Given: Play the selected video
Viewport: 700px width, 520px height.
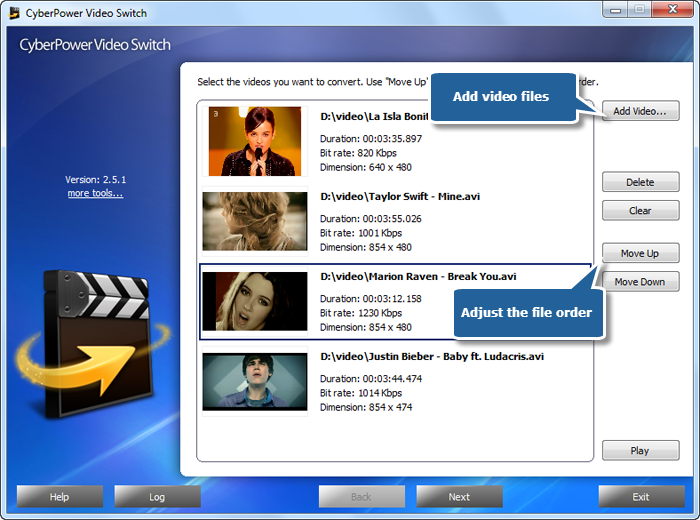Looking at the screenshot, I should tap(641, 450).
